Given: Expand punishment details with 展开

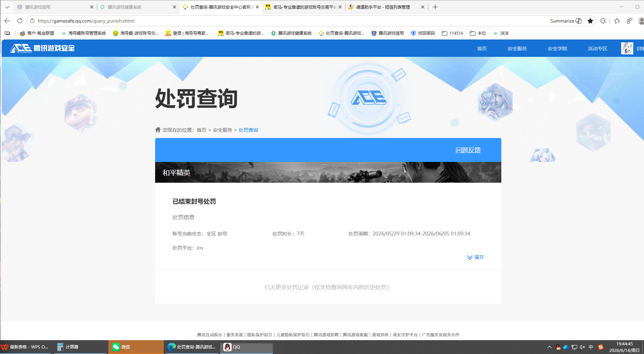Looking at the screenshot, I should click(476, 257).
